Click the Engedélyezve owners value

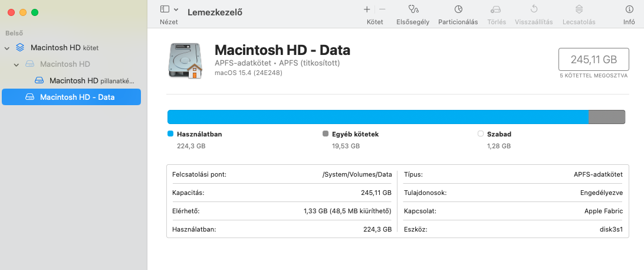[602, 193]
